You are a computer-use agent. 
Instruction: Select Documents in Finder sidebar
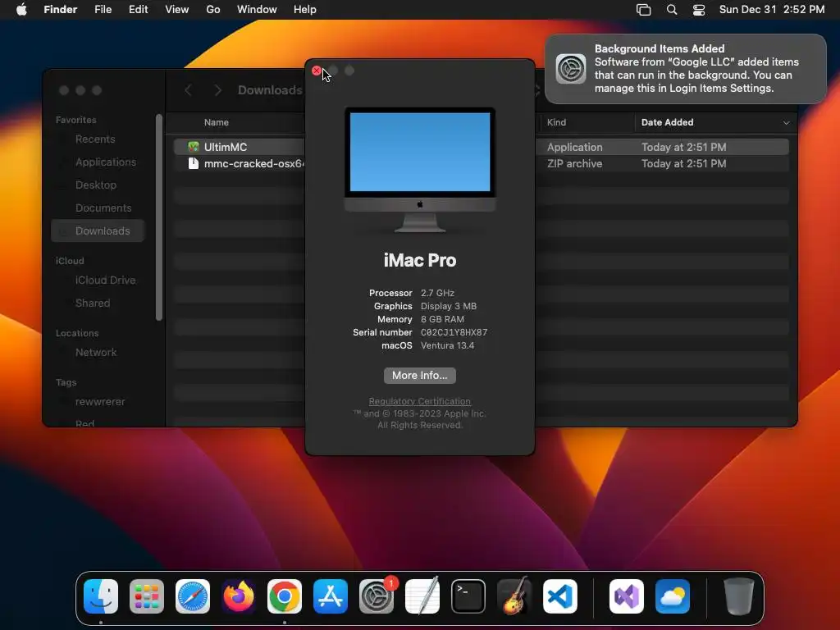(103, 208)
